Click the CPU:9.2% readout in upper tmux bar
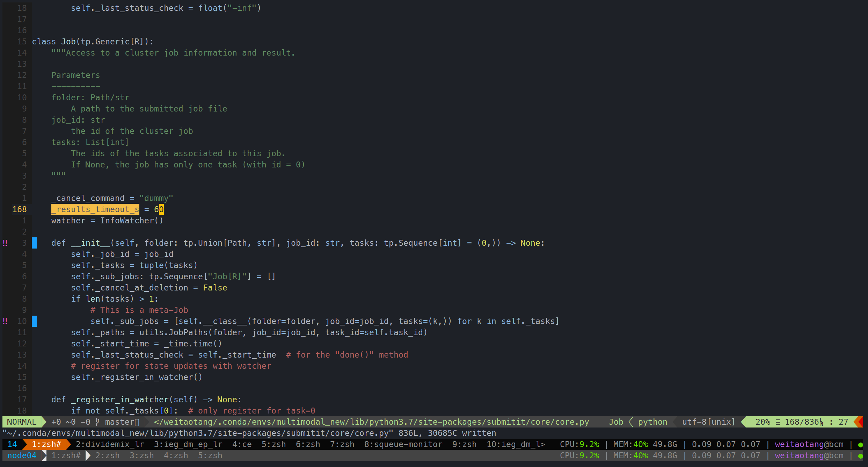The height and width of the screenshot is (467, 868). 579,444
